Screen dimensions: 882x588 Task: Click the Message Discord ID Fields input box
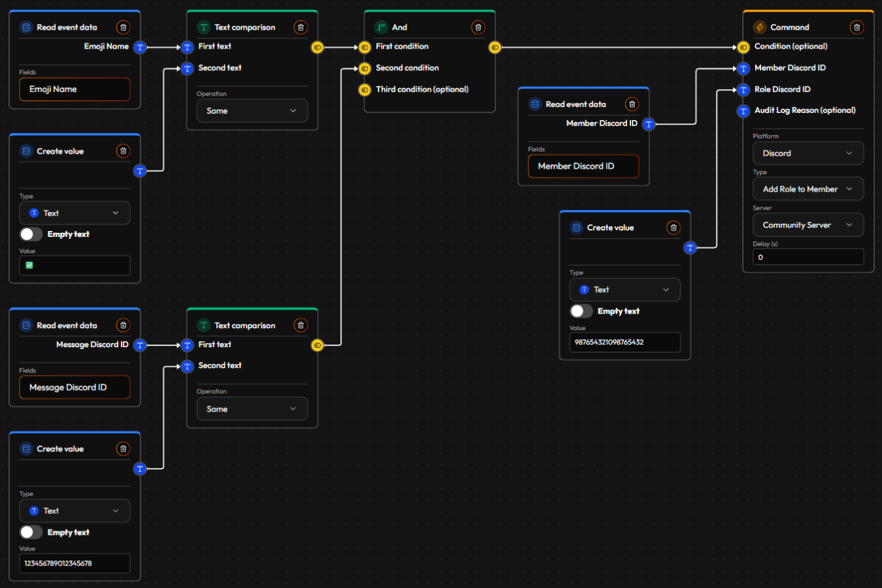click(x=75, y=387)
